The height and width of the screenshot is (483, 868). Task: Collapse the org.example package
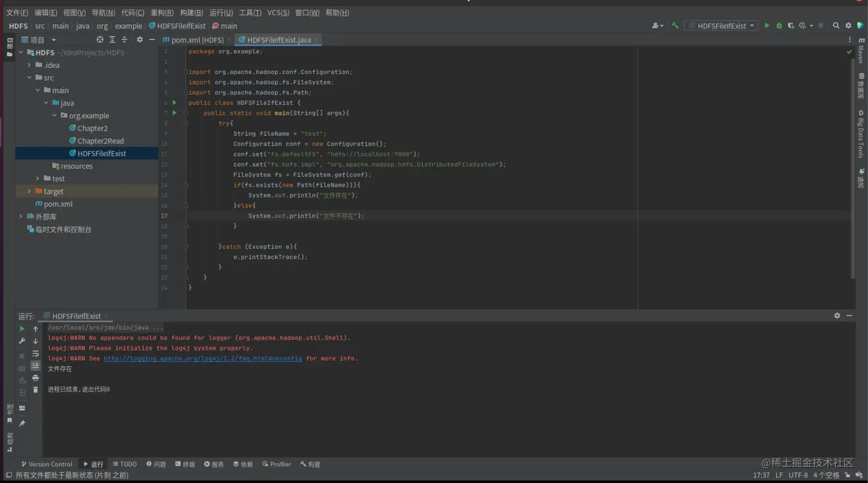55,116
